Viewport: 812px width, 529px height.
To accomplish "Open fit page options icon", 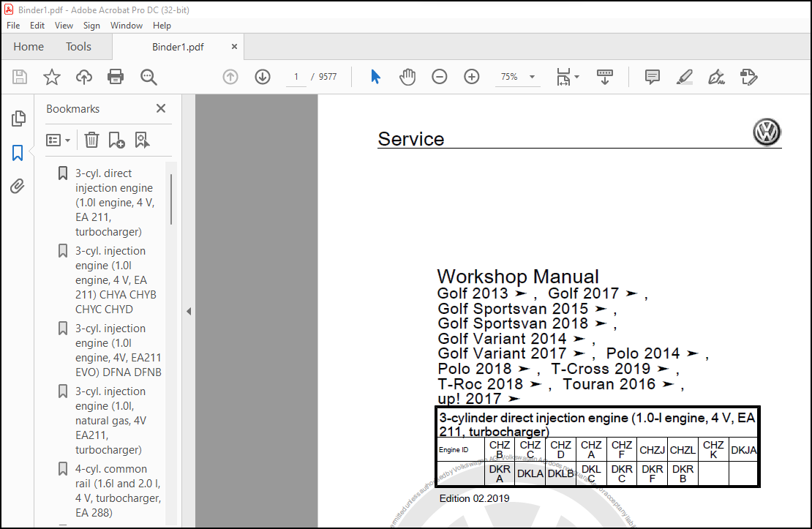I will (563, 77).
